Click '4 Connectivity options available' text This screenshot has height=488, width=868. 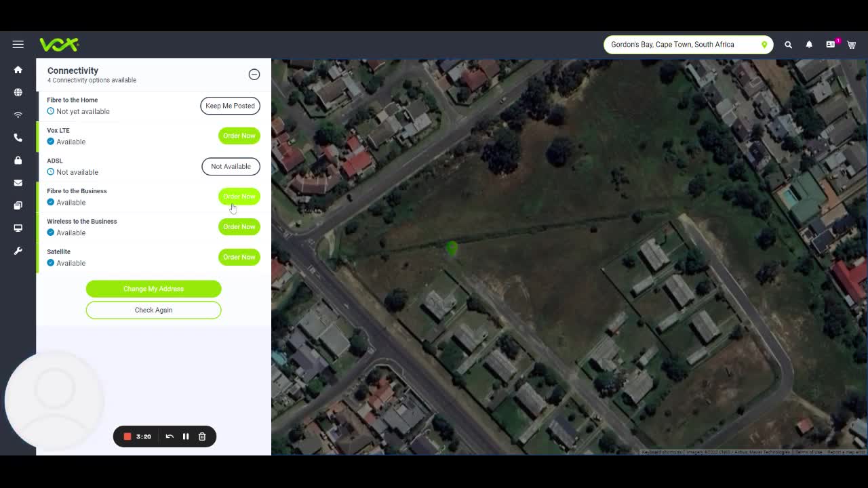point(92,80)
